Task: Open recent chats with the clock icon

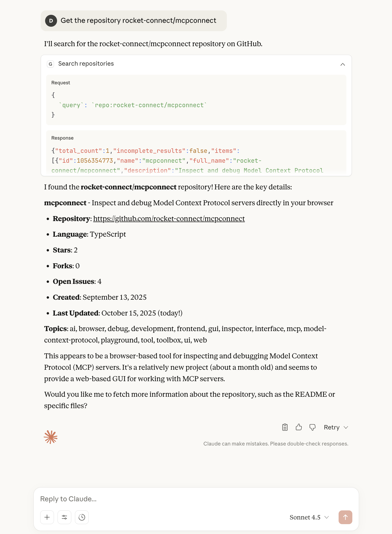Action: [x=82, y=517]
